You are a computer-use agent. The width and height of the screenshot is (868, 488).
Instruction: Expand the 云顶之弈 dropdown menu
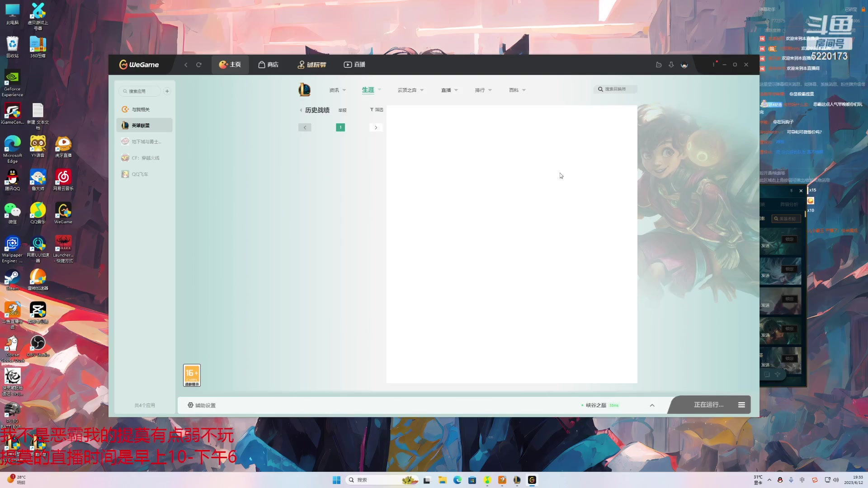point(410,90)
